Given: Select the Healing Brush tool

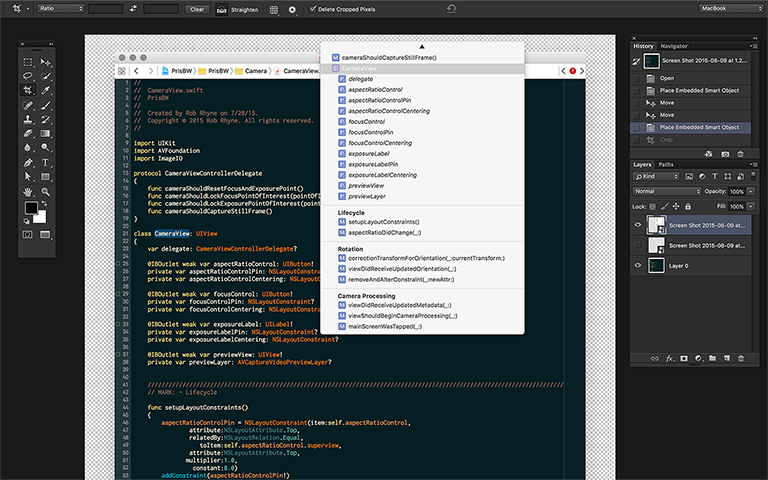Looking at the screenshot, I should pos(28,105).
